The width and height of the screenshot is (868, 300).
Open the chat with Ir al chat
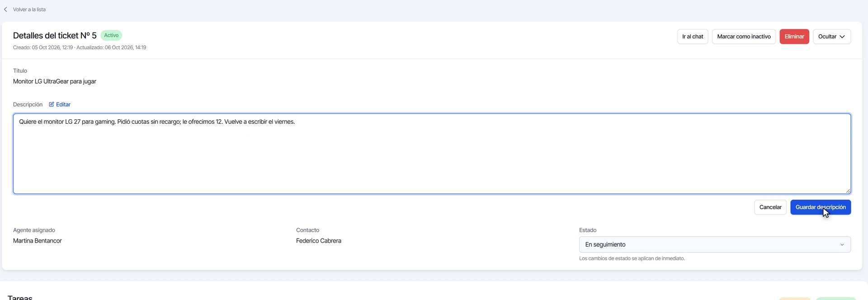[x=693, y=37]
